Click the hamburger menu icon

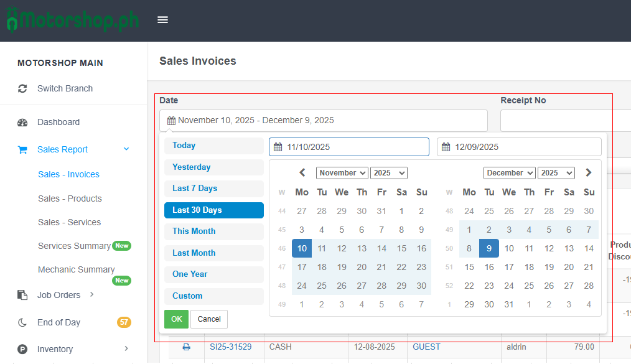(162, 20)
